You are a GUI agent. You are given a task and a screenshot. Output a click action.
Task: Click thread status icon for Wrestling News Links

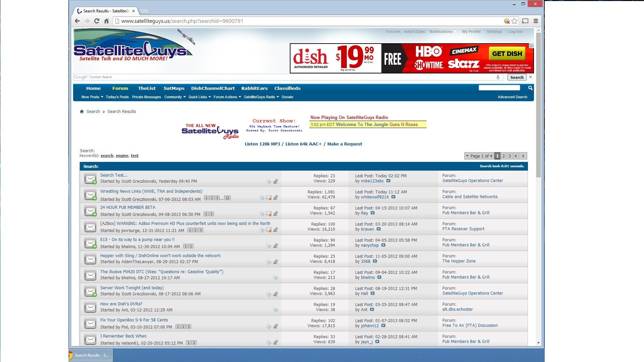[x=90, y=194]
